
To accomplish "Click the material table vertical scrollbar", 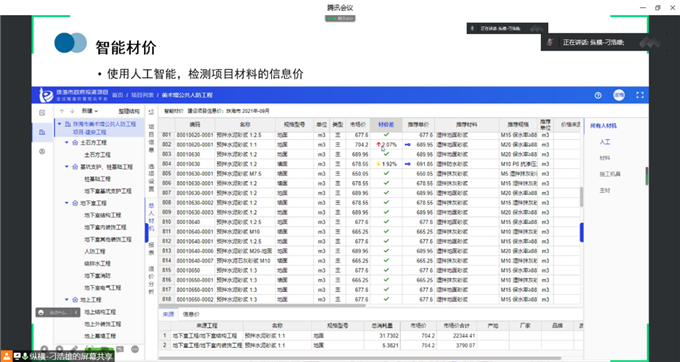I will click(582, 196).
